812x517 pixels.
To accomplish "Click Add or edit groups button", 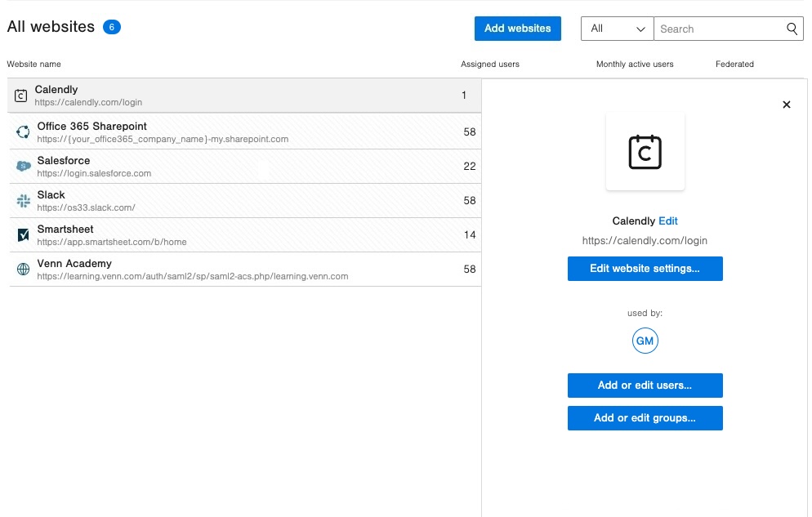I will 645,418.
